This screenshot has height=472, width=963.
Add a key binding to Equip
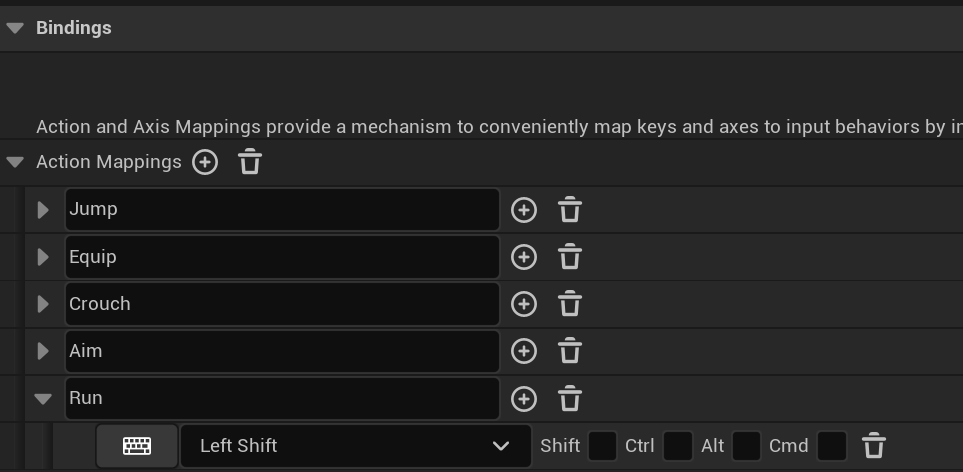tap(524, 257)
